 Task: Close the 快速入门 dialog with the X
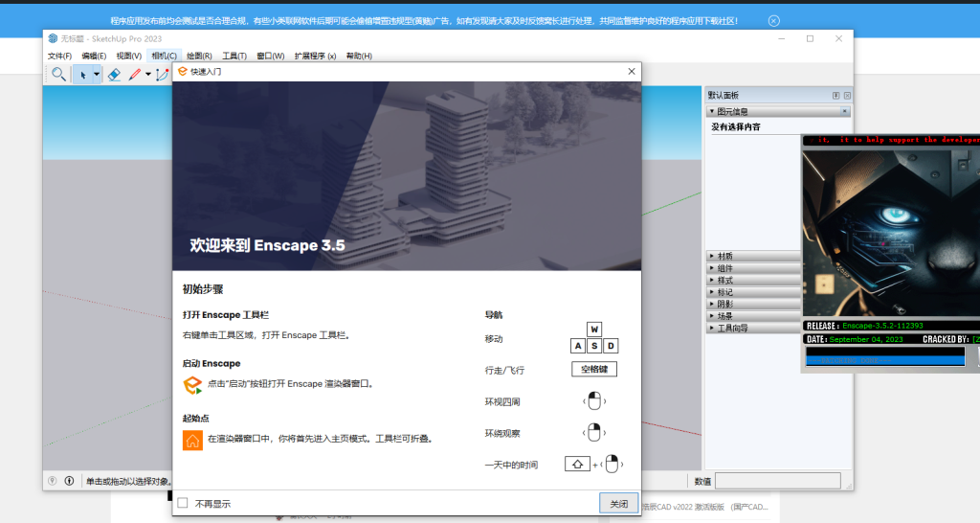tap(632, 71)
